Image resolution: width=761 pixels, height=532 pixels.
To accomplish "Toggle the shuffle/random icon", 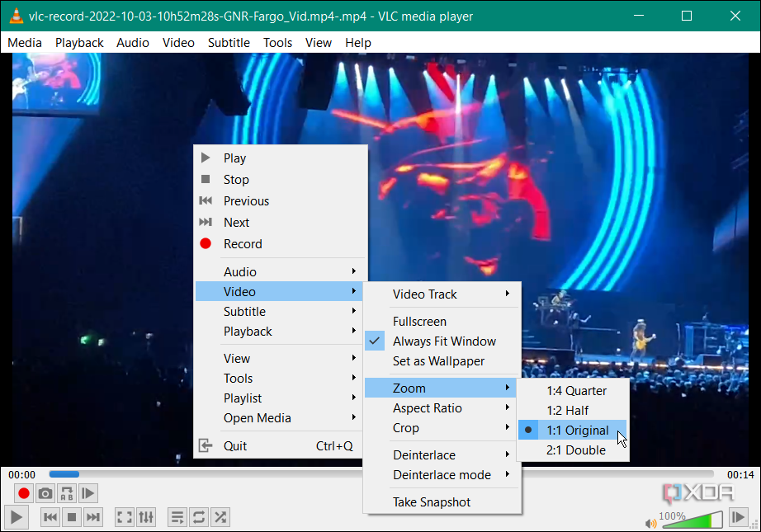I will click(220, 517).
